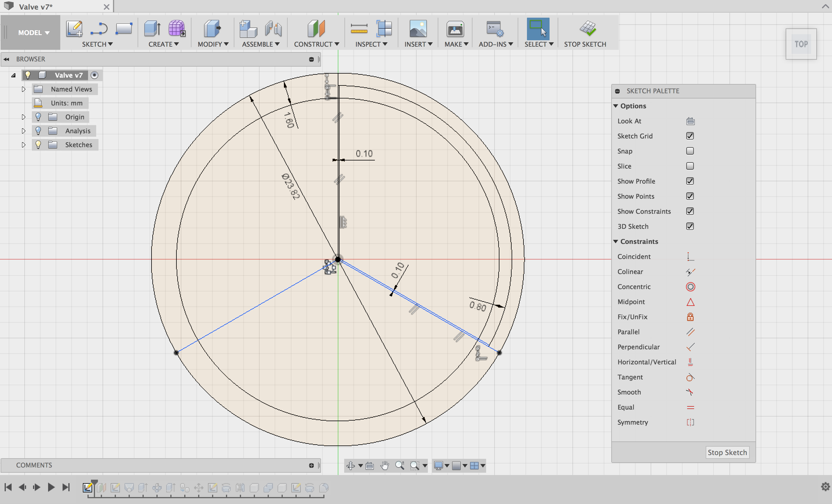
Task: Select the Orbit tool in the navigation bar
Action: click(x=351, y=465)
